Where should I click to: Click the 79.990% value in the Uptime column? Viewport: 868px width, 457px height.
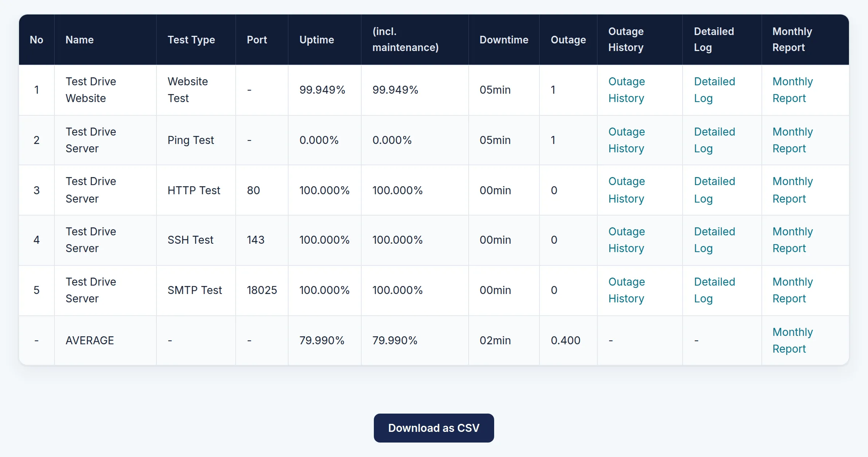pos(322,340)
